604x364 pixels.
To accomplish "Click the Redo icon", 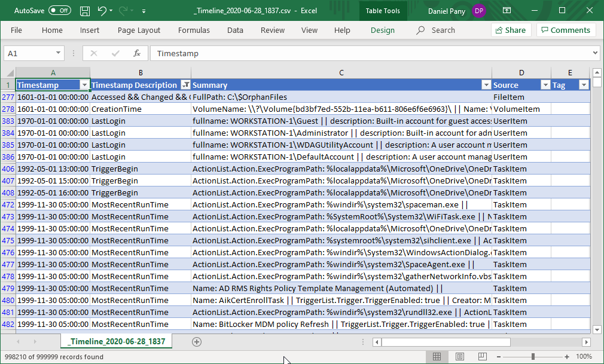I will 124,11.
